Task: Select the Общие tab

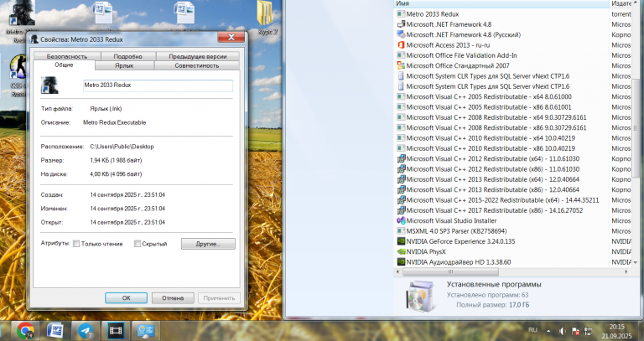Action: (64, 65)
